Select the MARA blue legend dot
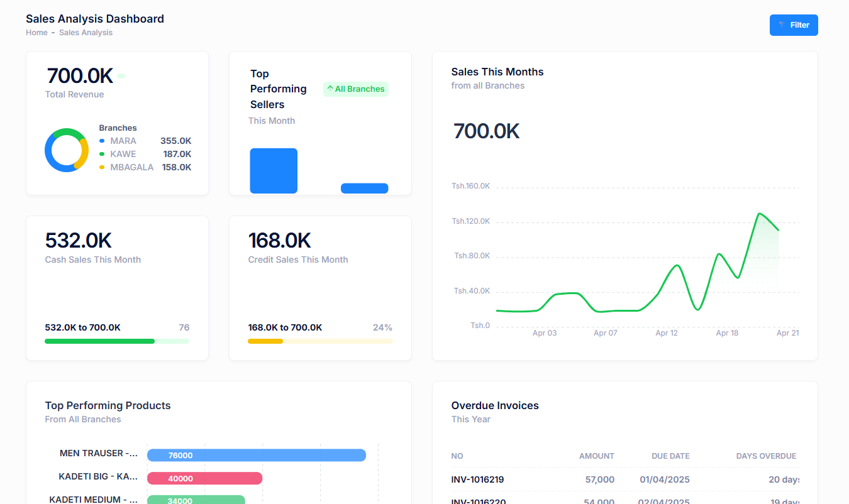The width and height of the screenshot is (849, 504). coord(102,141)
